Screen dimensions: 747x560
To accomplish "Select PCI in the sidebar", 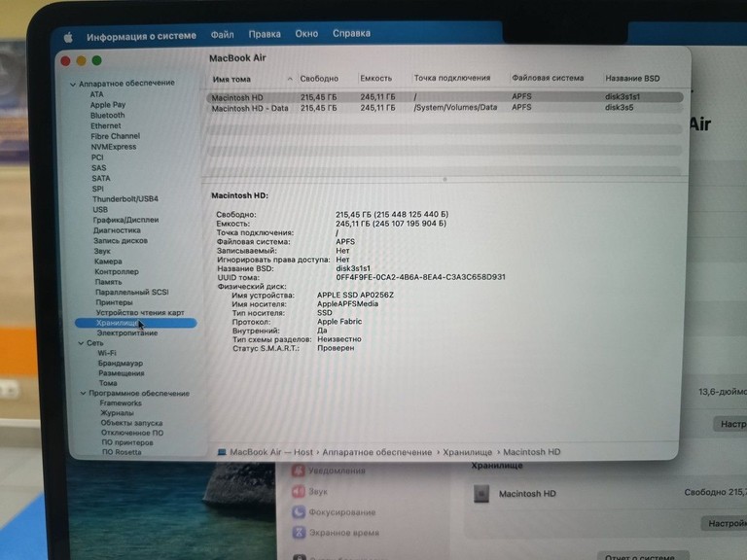I will (x=97, y=157).
